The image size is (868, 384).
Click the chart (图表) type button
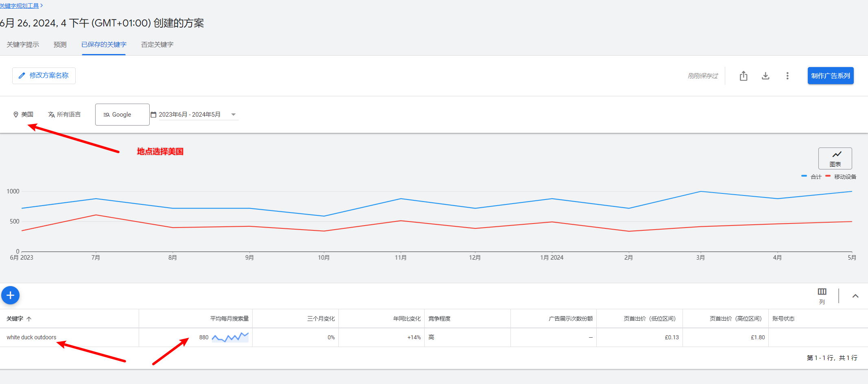[x=835, y=158]
